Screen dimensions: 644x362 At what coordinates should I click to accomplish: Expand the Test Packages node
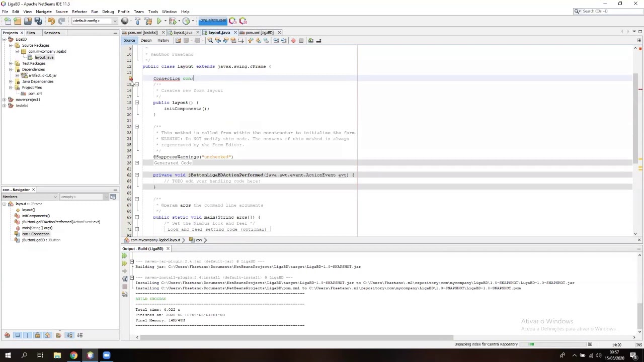pyautogui.click(x=11, y=63)
